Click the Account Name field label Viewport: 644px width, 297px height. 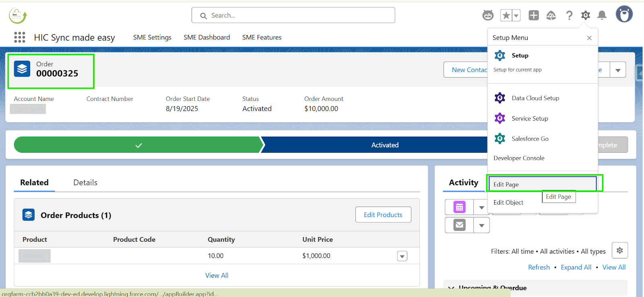tap(34, 99)
